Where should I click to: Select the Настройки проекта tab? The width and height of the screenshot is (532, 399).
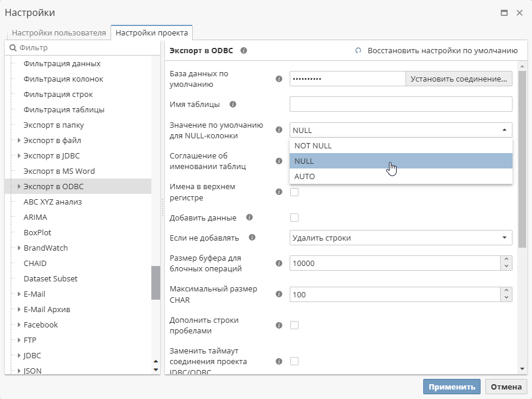pos(152,33)
